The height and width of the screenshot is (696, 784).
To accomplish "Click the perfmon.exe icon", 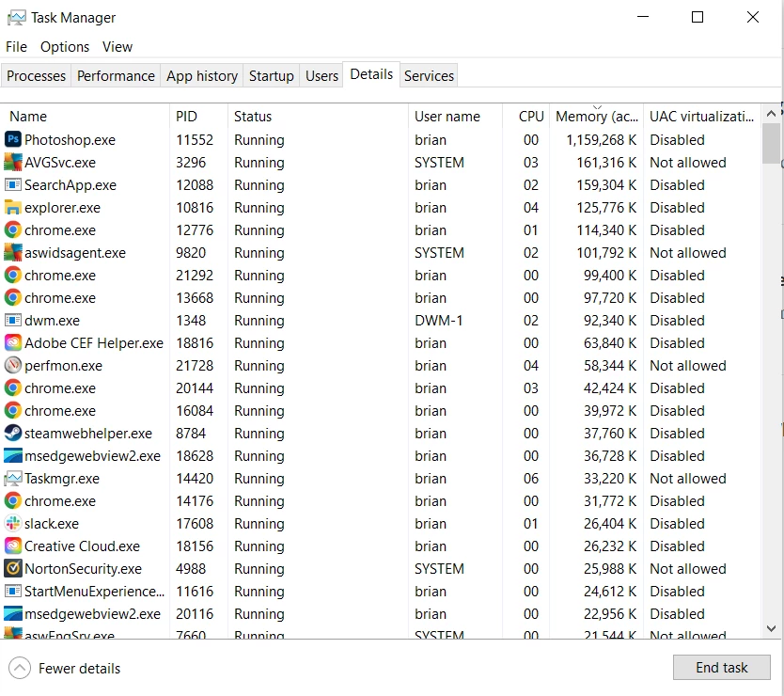I will [13, 365].
